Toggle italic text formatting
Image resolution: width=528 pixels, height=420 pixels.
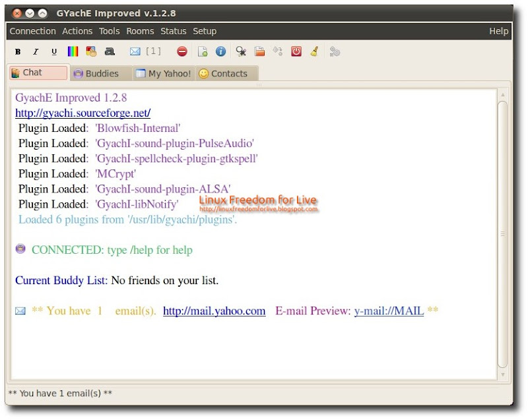(36, 51)
